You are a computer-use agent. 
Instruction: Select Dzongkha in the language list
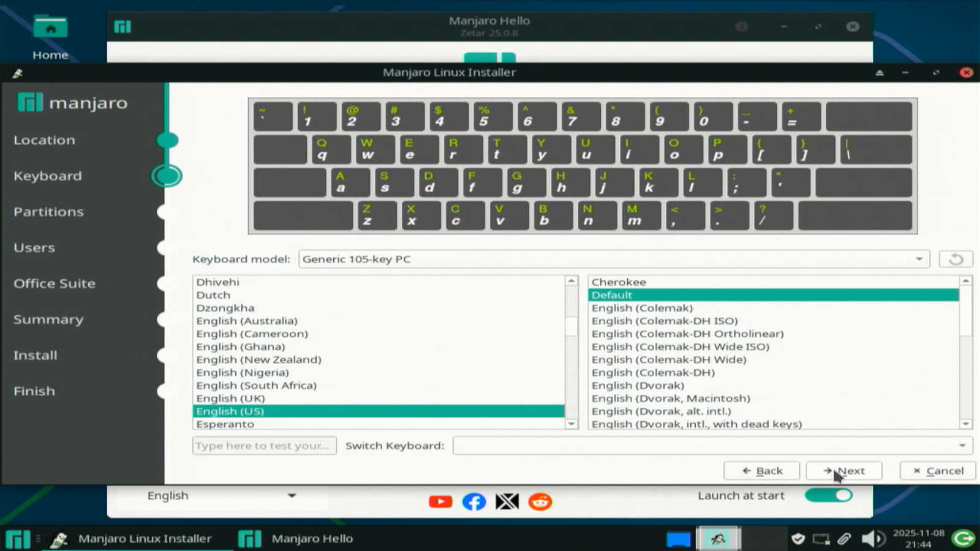[379, 308]
